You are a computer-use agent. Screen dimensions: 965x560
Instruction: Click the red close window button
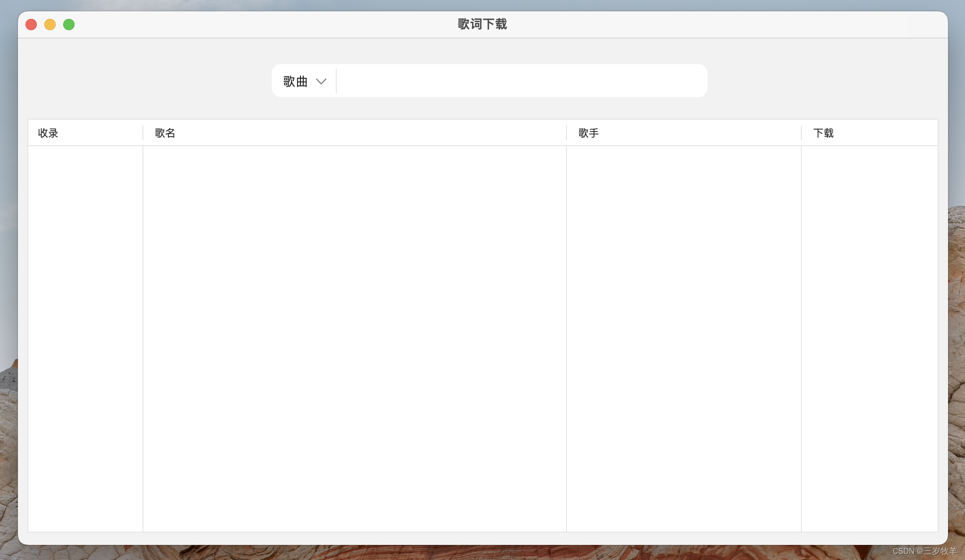(x=31, y=25)
